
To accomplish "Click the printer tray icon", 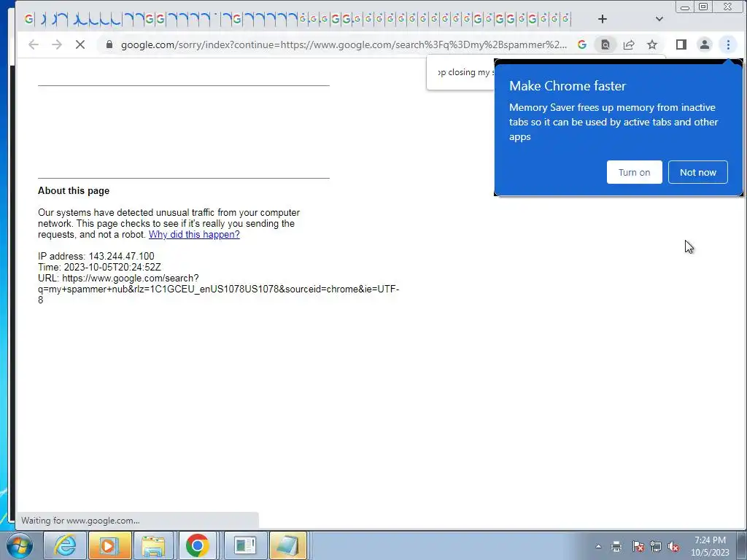I will click(616, 547).
